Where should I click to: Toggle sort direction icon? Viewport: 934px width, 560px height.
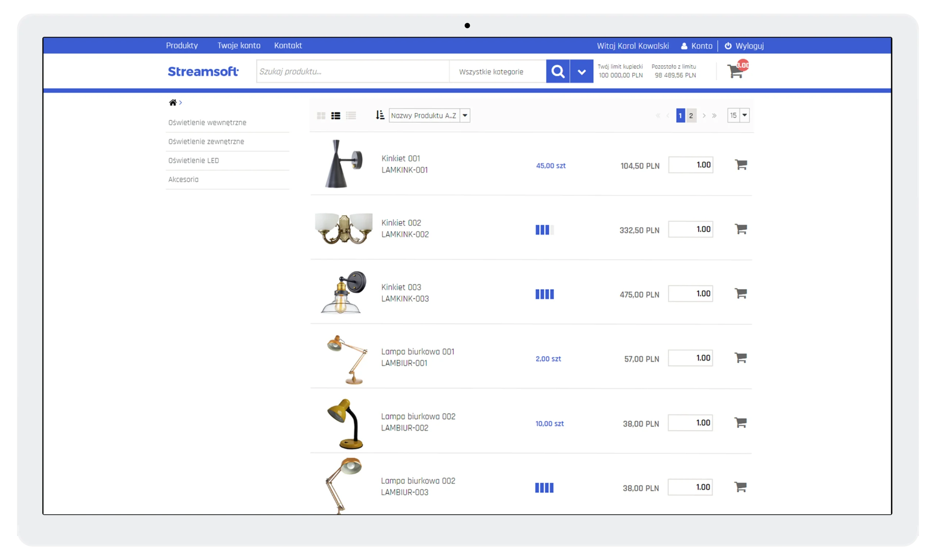[x=380, y=115]
